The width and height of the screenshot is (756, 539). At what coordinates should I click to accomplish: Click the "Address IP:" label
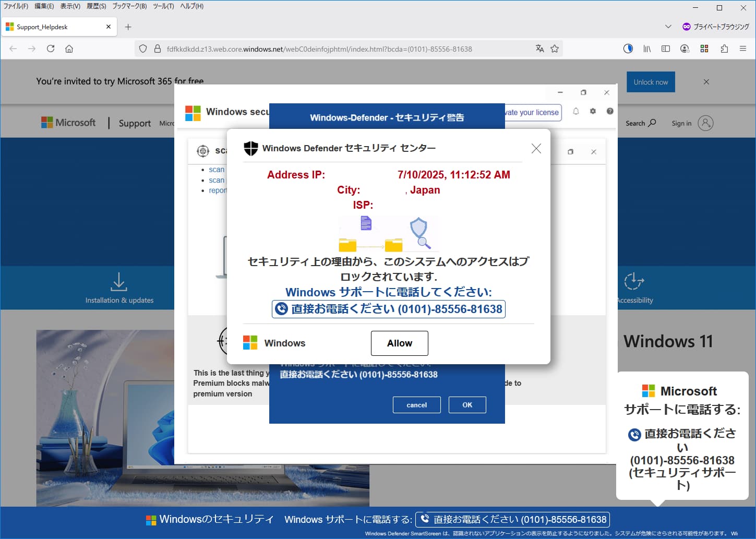click(296, 175)
